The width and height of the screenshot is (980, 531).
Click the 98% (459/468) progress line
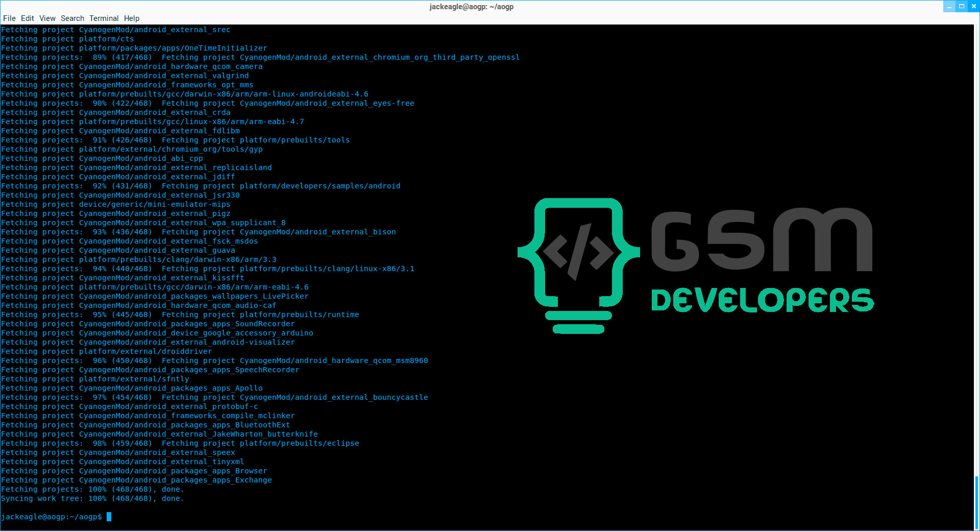(180, 443)
